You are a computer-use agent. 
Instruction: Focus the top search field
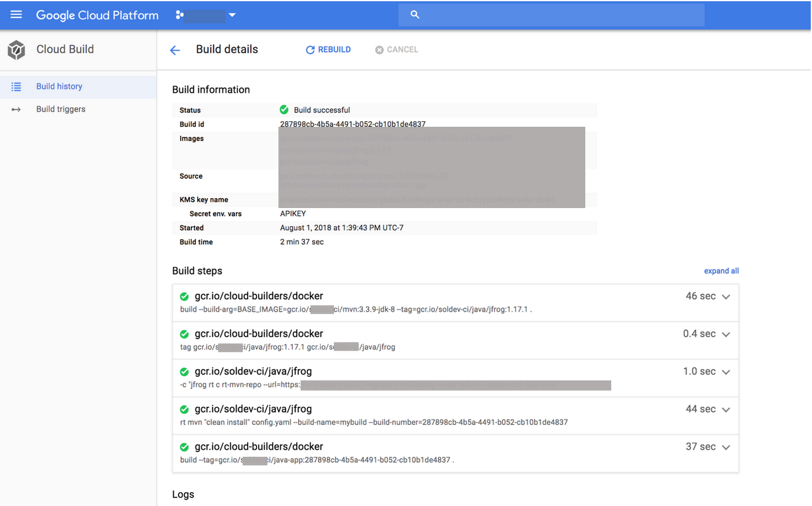pyautogui.click(x=551, y=15)
